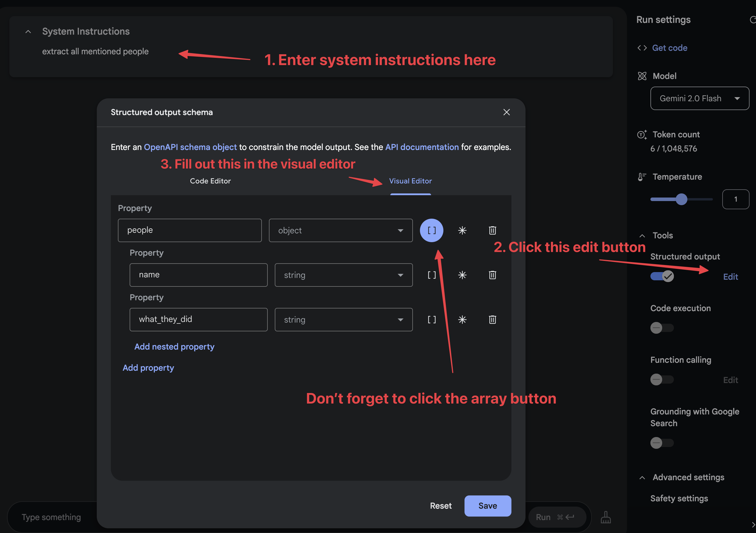Click the clear chat broom icon
Image resolution: width=756 pixels, height=533 pixels.
[x=606, y=517]
